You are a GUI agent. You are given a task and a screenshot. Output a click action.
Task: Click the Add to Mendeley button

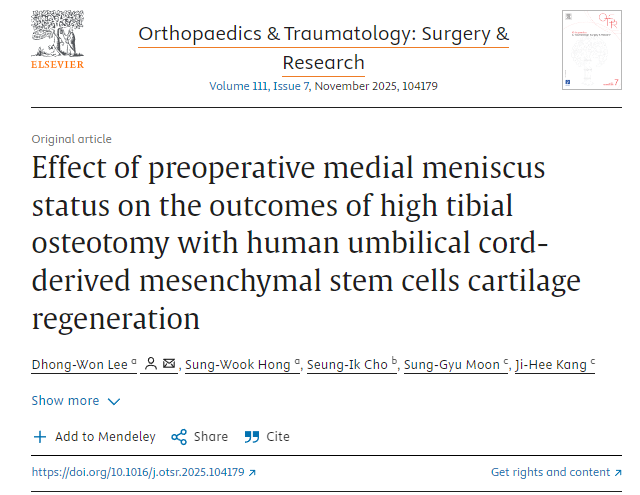coord(104,437)
